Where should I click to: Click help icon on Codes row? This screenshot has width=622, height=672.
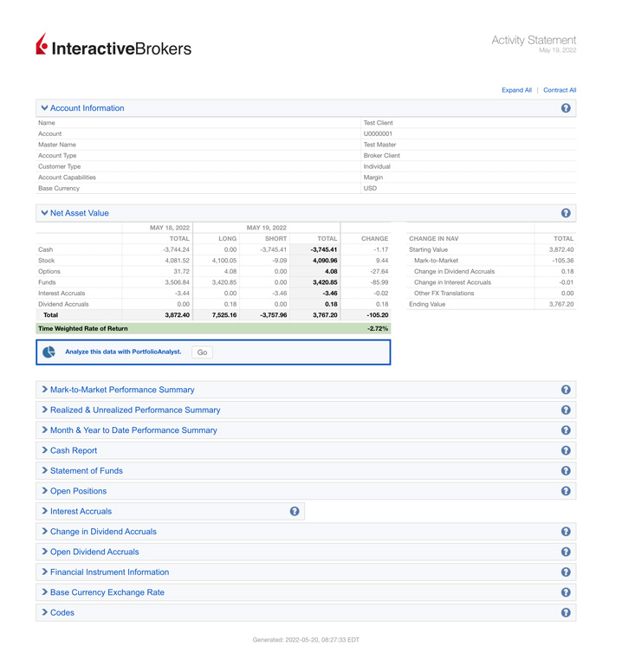566,613
